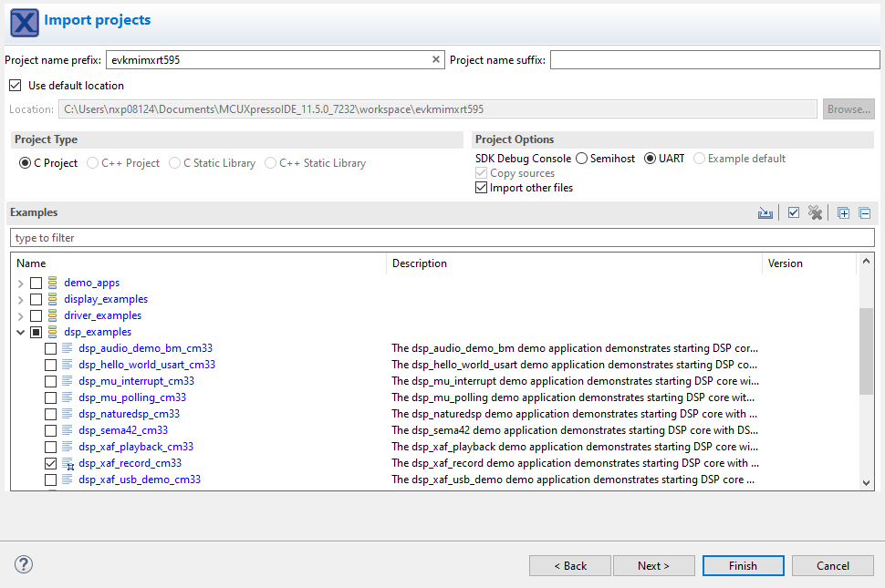
Task: Click the import from file icon in Examples toolbar
Action: tap(765, 212)
